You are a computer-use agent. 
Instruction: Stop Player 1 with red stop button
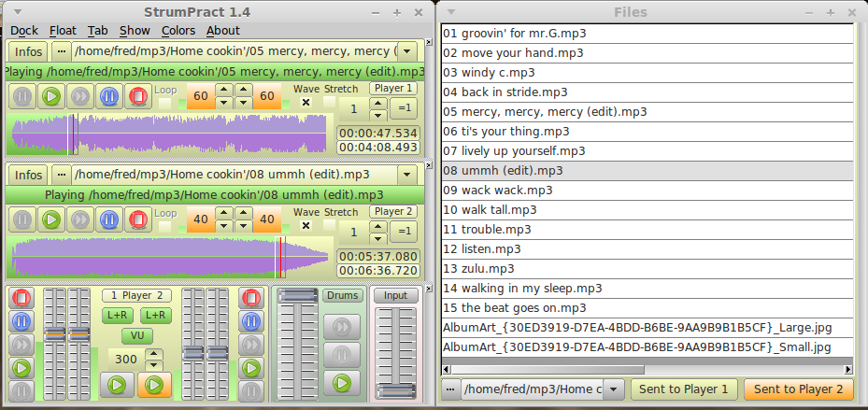pyautogui.click(x=137, y=96)
